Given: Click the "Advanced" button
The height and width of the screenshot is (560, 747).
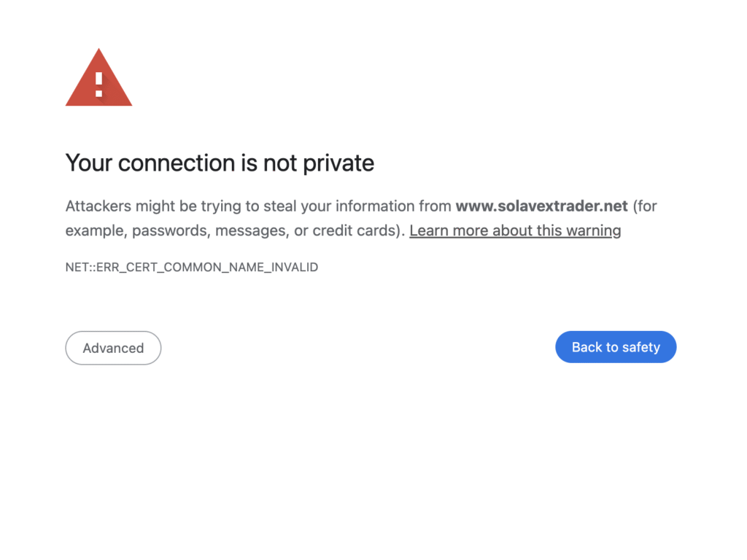Looking at the screenshot, I should [113, 348].
